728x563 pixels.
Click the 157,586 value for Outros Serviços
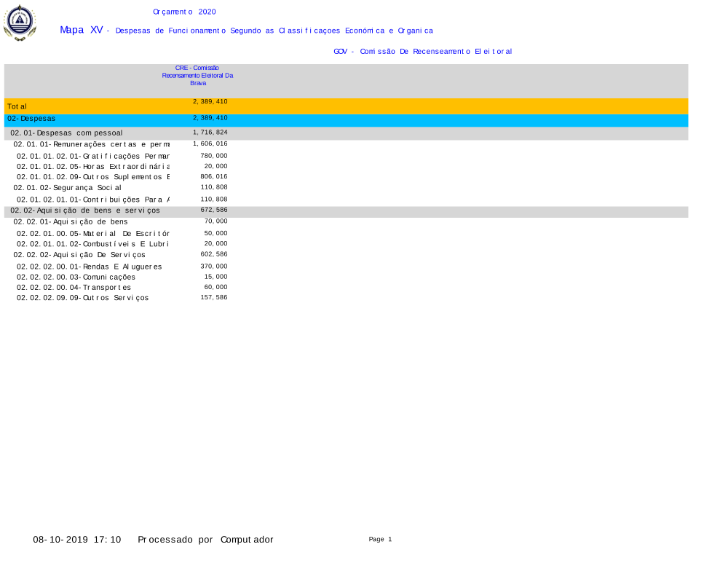click(213, 298)
